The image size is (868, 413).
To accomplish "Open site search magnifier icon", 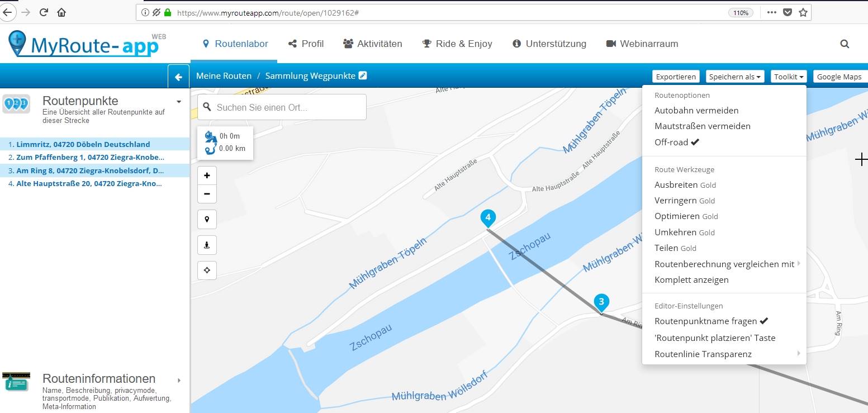I will 845,44.
